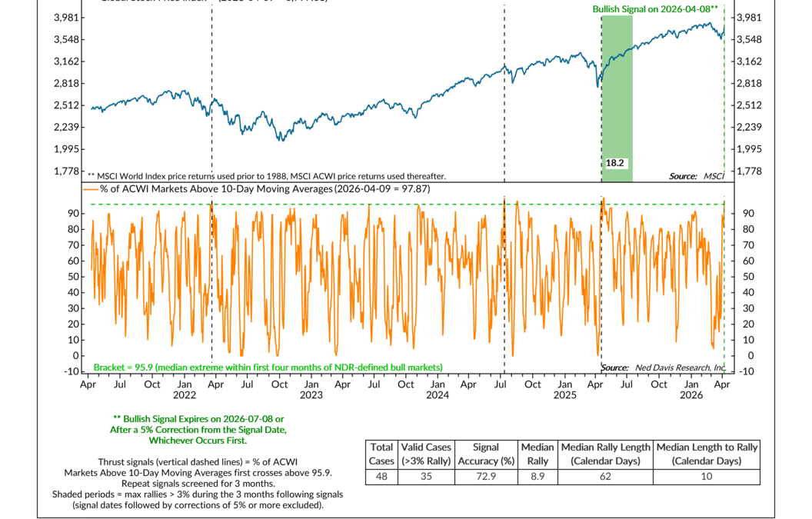
Task: Click the Bracket = 95.9 annotation text
Action: 268,368
